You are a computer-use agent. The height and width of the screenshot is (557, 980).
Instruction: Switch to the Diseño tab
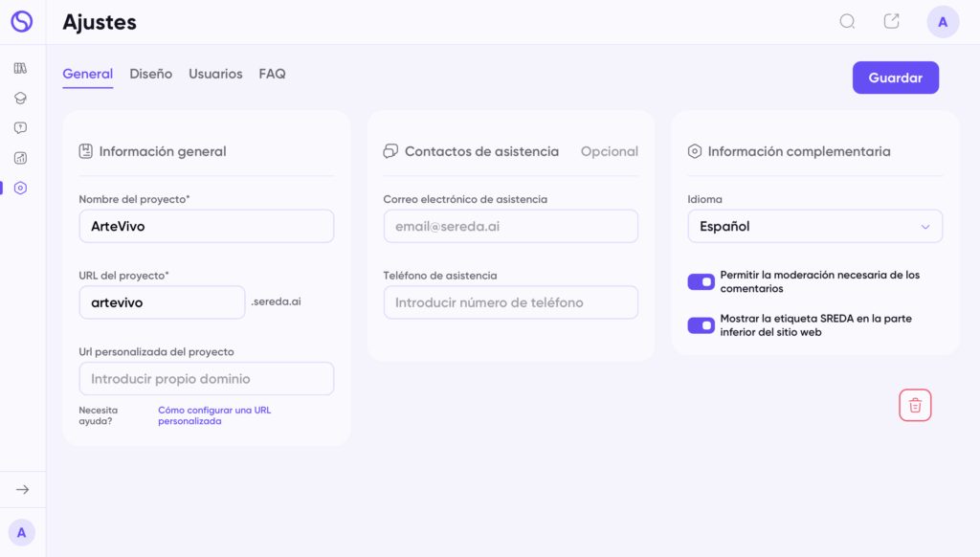(150, 74)
